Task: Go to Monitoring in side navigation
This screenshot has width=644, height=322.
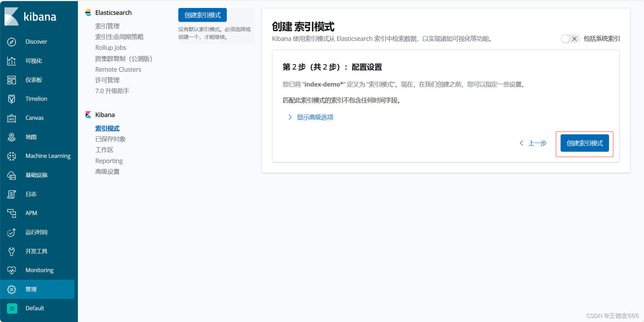Action: [x=39, y=270]
